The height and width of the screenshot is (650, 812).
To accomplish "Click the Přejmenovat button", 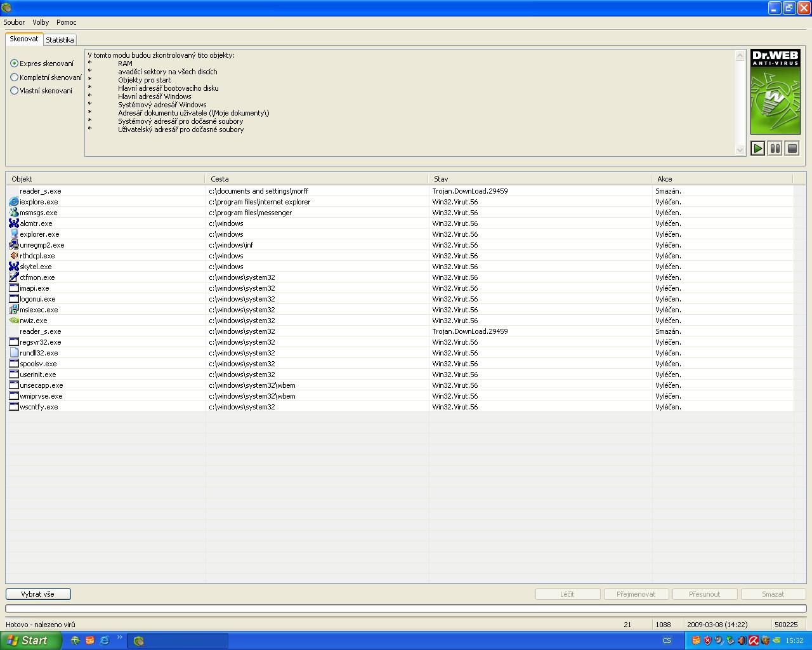I will point(636,594).
